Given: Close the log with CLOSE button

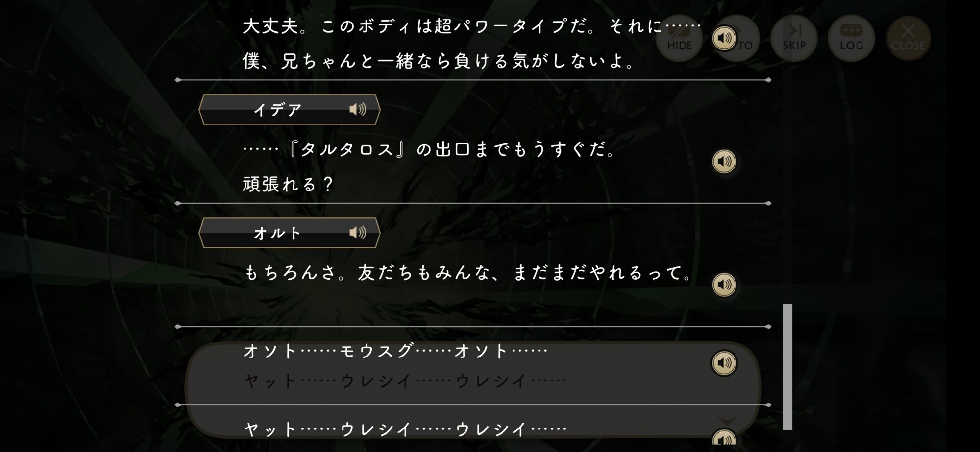Looking at the screenshot, I should coord(908,38).
